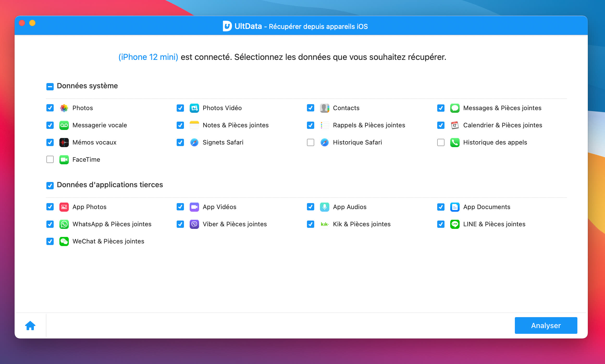Click the WeChat icon
This screenshot has height=364, width=605.
(x=64, y=241)
